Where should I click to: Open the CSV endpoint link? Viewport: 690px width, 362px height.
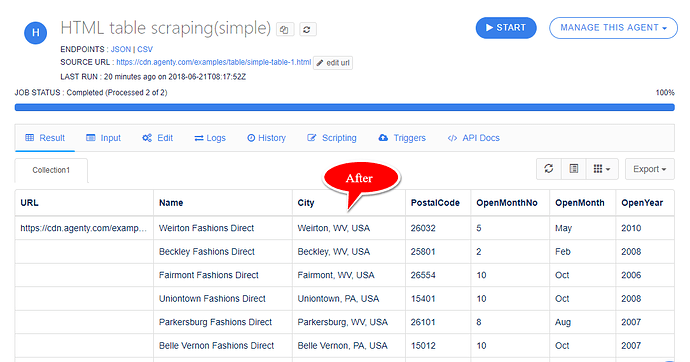point(145,49)
